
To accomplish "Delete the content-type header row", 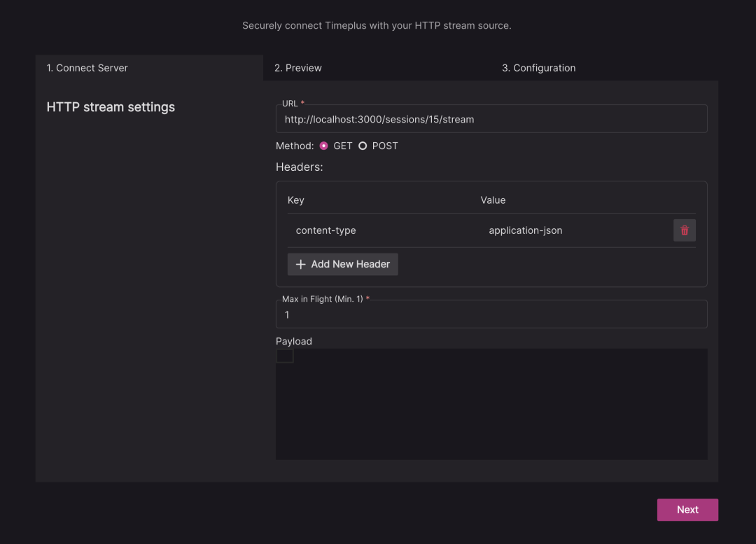I will pos(684,230).
